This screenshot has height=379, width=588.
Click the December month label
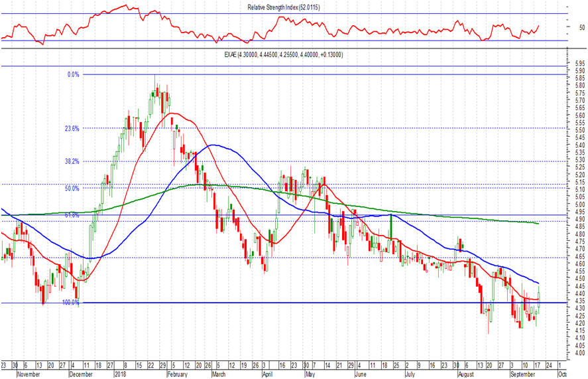pos(81,374)
